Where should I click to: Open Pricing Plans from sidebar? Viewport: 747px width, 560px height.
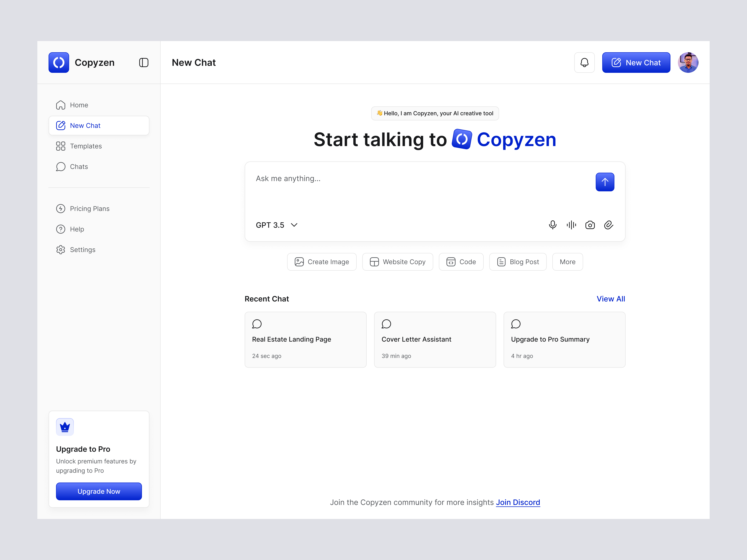(x=89, y=209)
